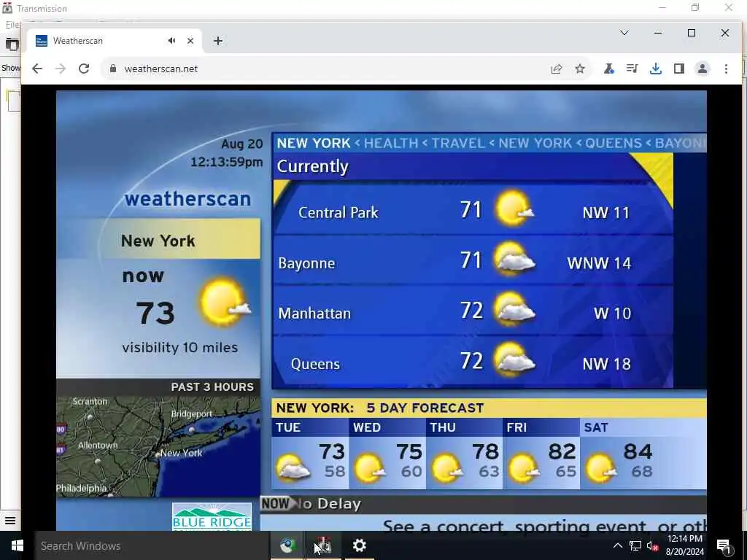Image resolution: width=747 pixels, height=560 pixels.
Task: Click the THU forecast cell
Action: [465, 454]
